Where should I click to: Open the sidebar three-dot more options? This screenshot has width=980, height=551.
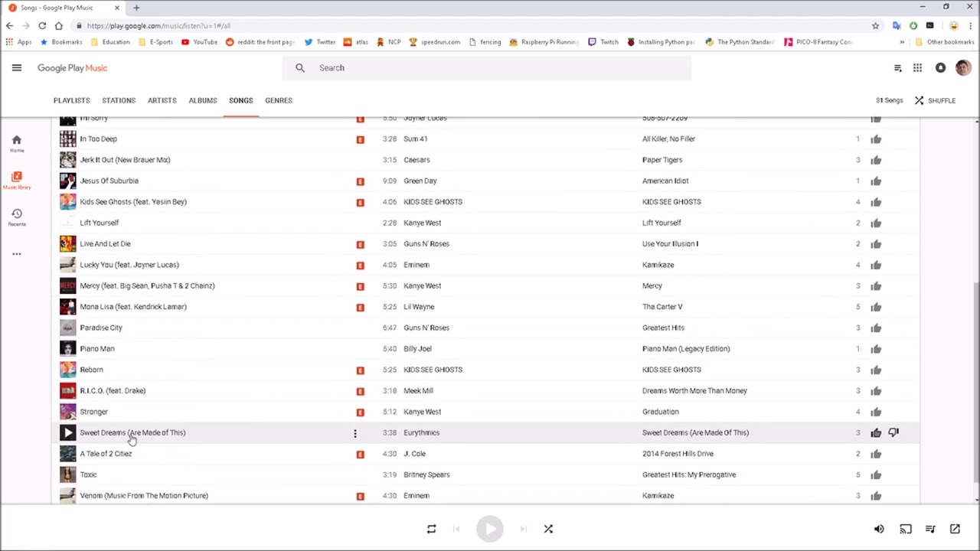(x=17, y=254)
